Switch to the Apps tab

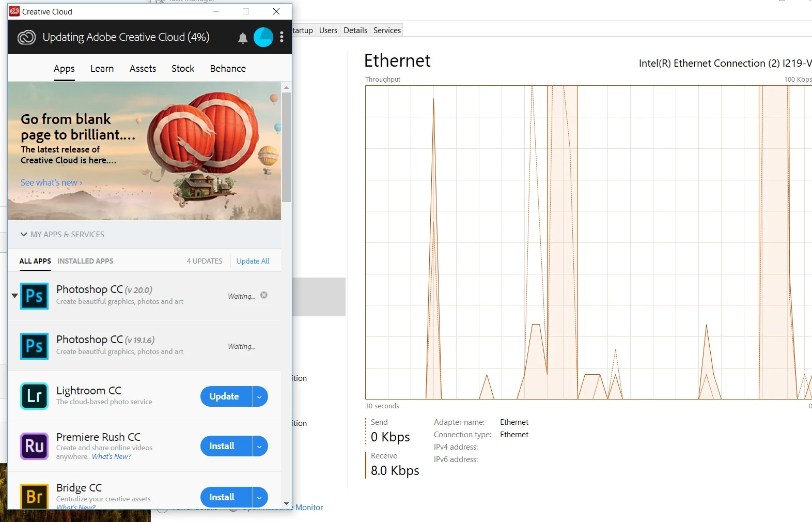(x=64, y=69)
